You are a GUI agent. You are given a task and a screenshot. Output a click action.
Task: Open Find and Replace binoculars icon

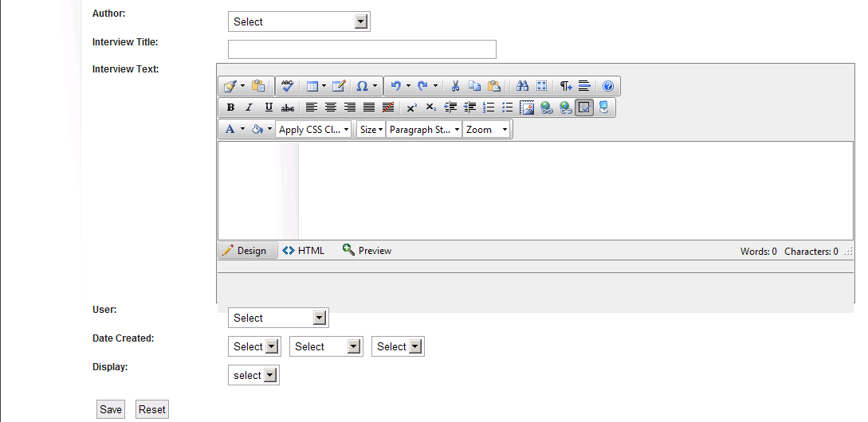(522, 86)
